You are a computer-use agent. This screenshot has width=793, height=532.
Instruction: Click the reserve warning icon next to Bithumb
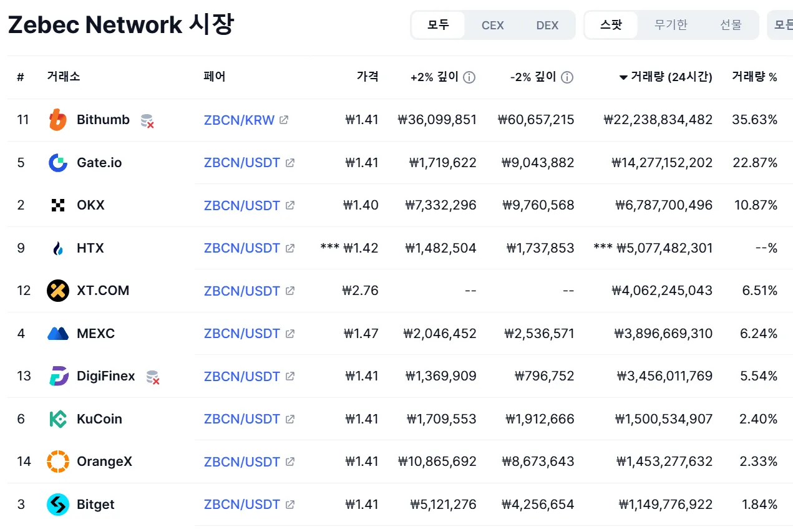[x=147, y=120]
